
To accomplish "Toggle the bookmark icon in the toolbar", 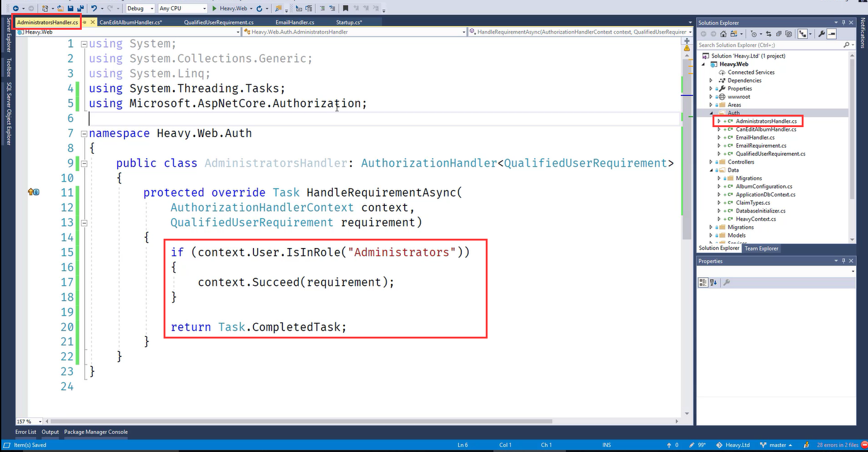I will [346, 8].
